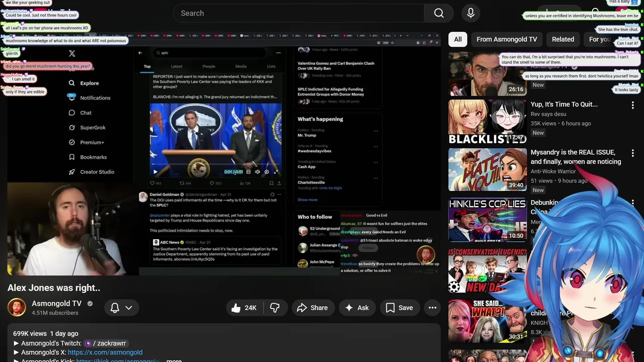Expand subscription options chevron next to bell
Image resolution: width=644 pixels, height=362 pixels.
(129, 308)
